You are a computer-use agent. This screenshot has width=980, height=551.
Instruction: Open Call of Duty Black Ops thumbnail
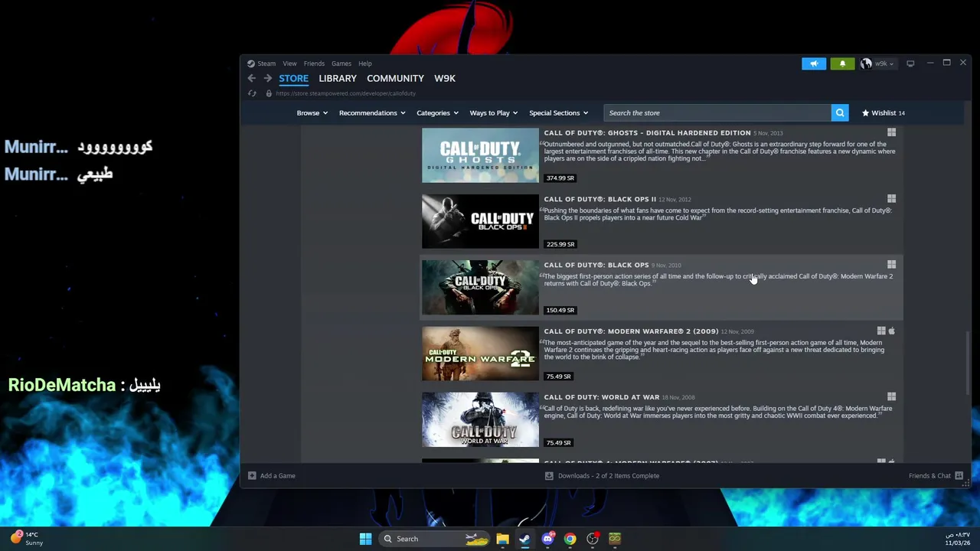(x=480, y=287)
